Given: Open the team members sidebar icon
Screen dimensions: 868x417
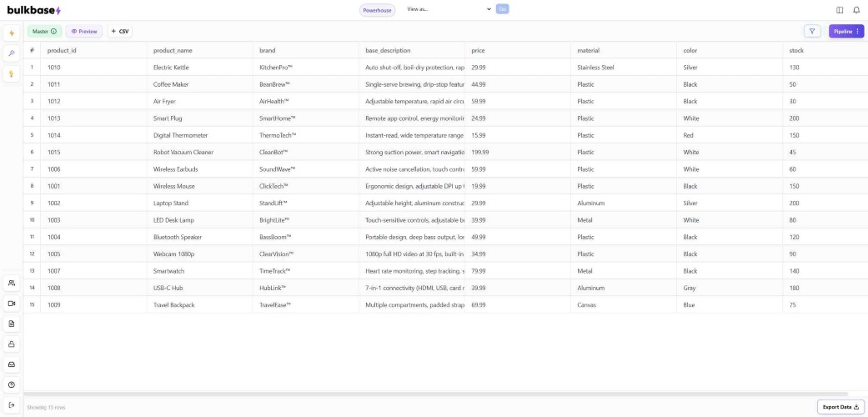Looking at the screenshot, I should coord(12,283).
